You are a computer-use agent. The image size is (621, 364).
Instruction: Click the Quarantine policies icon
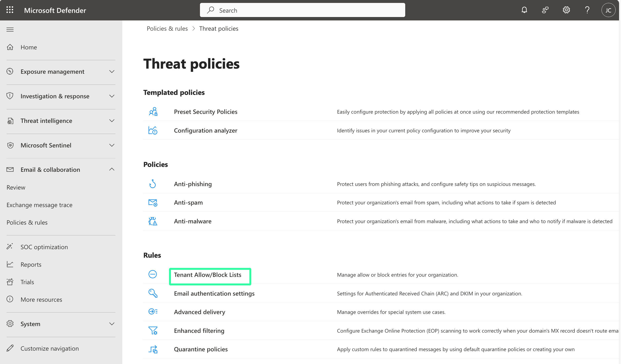[x=153, y=349]
